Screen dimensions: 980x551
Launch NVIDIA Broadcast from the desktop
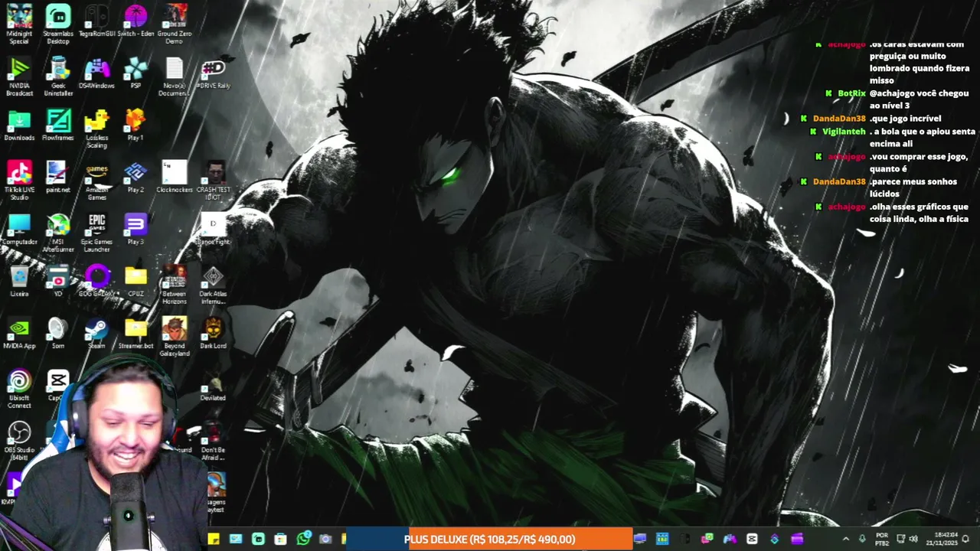click(19, 76)
